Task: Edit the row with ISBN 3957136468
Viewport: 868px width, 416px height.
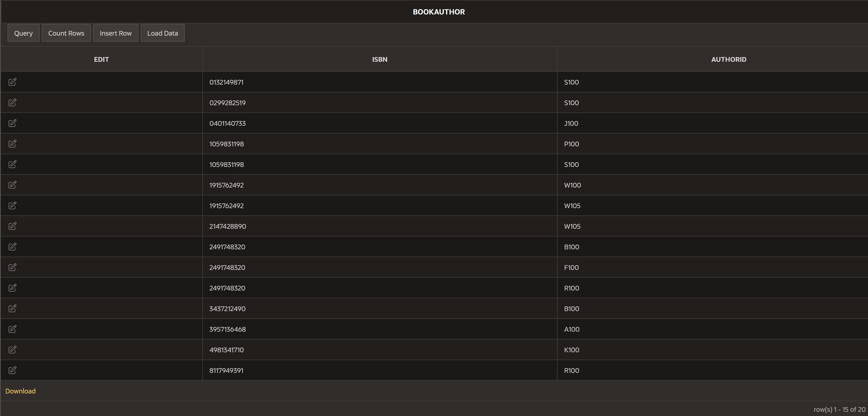Action: click(x=13, y=329)
